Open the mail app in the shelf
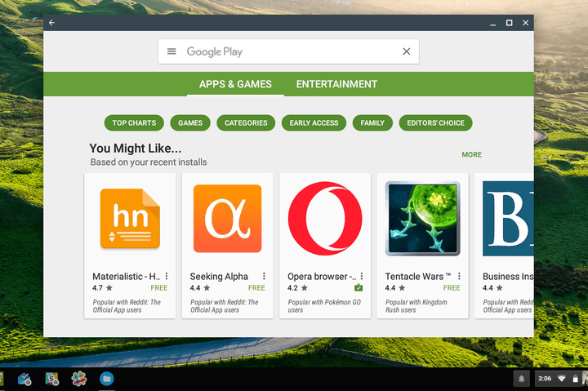The image size is (588, 391). (x=24, y=379)
